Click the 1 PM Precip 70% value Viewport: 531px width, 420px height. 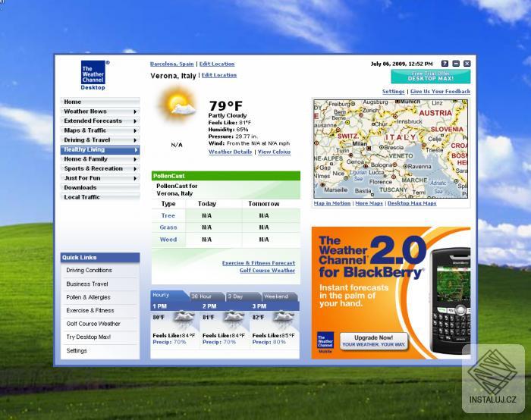coord(169,342)
